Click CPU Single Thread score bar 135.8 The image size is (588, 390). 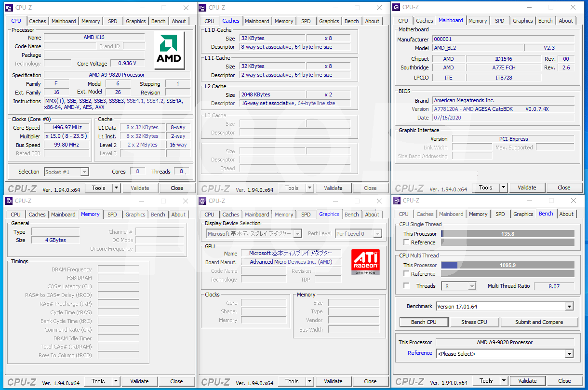[508, 234]
